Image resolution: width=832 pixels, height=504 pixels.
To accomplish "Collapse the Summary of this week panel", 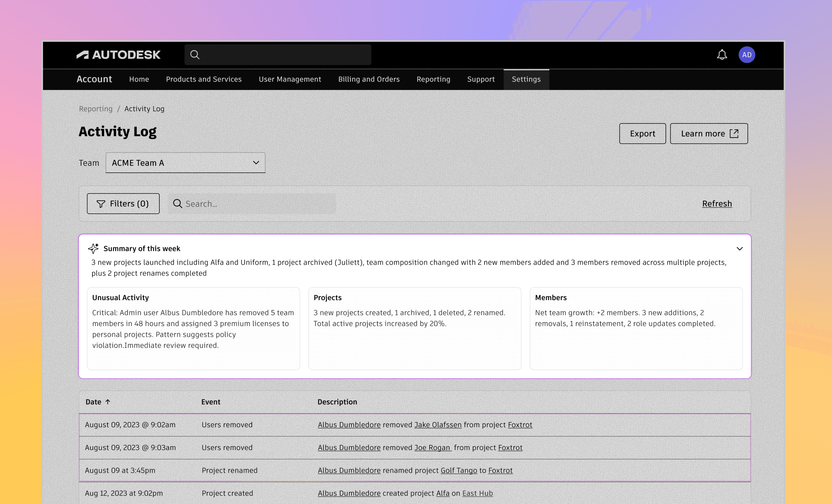I will (739, 249).
